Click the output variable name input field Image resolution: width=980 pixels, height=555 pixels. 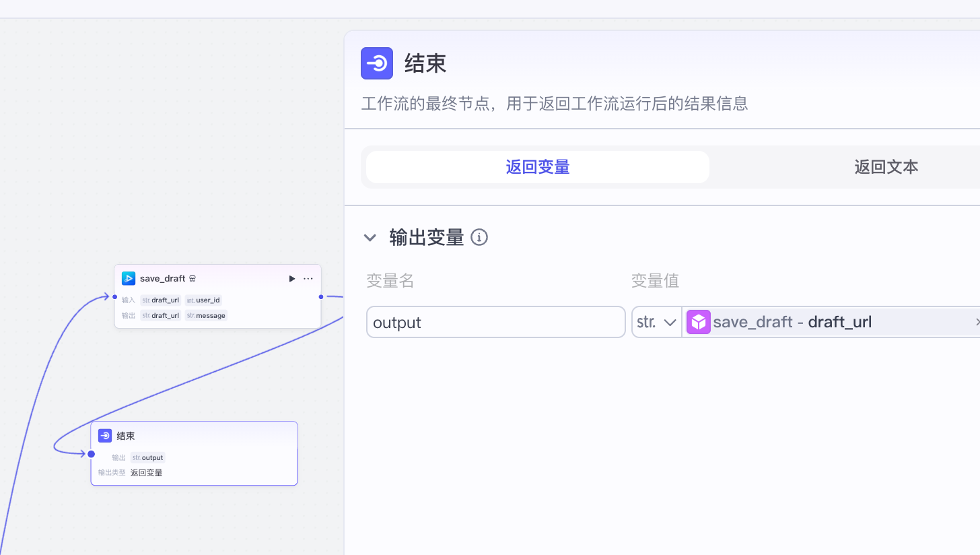495,321
